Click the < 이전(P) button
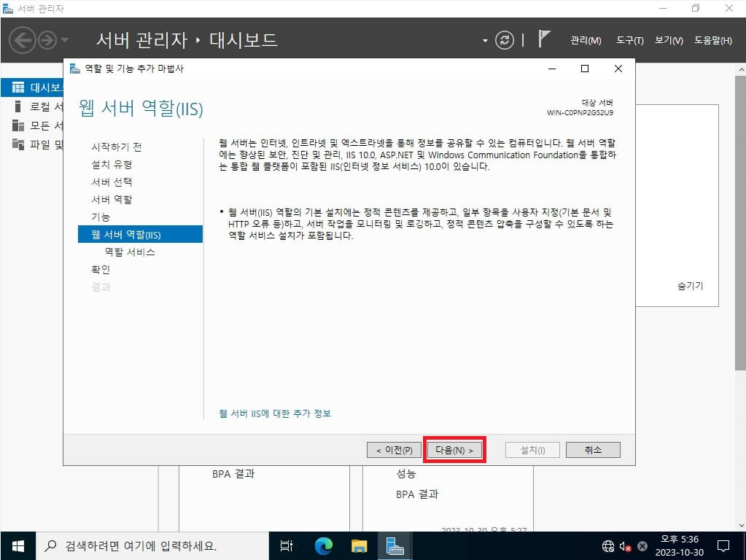The image size is (746, 560). coord(394,450)
